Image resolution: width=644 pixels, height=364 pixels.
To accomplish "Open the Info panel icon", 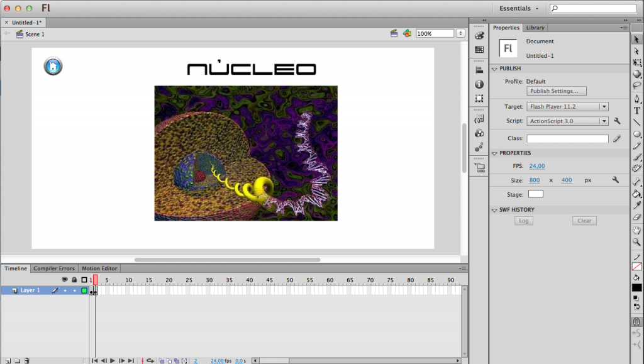I will pyautogui.click(x=479, y=84).
